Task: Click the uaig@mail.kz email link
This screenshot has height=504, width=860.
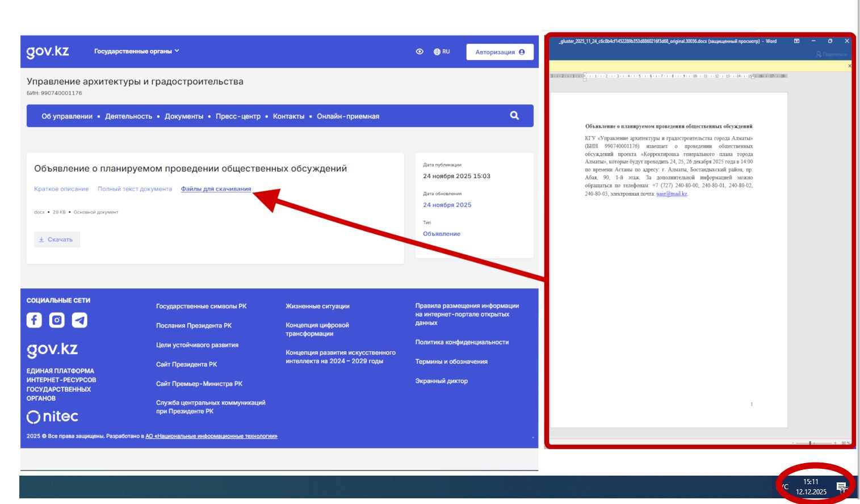Action: [x=672, y=194]
